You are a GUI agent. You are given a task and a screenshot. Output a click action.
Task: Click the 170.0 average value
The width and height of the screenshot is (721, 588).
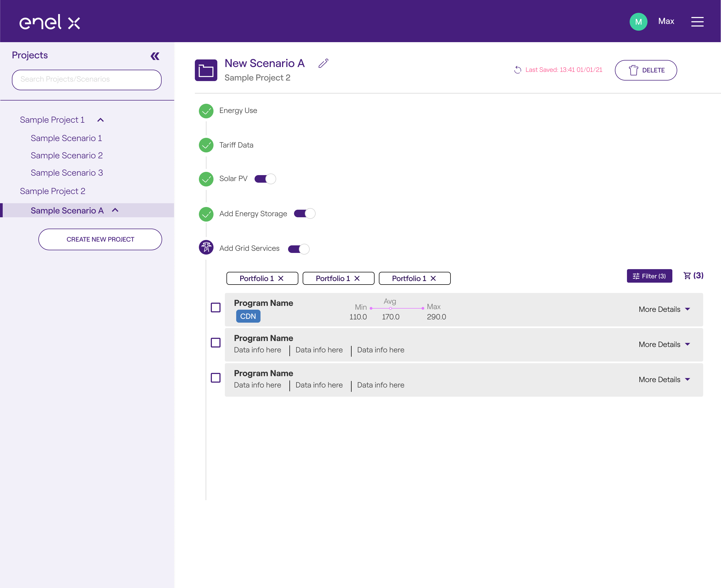pos(390,317)
